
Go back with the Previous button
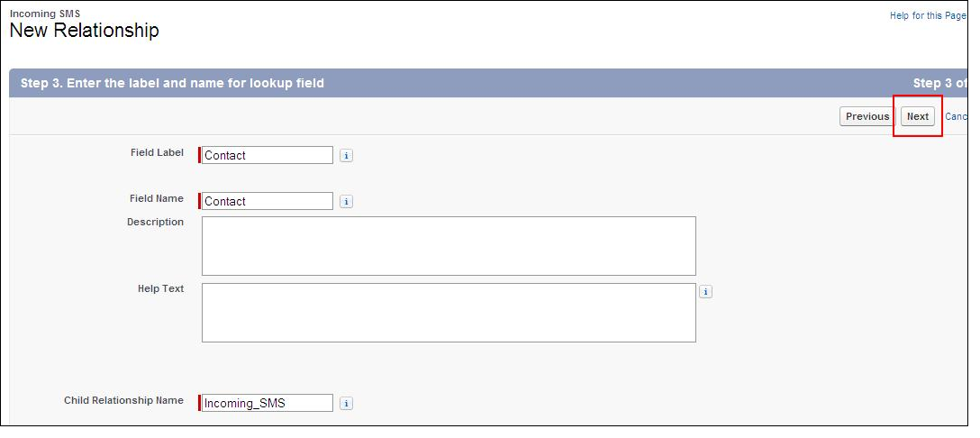[867, 116]
